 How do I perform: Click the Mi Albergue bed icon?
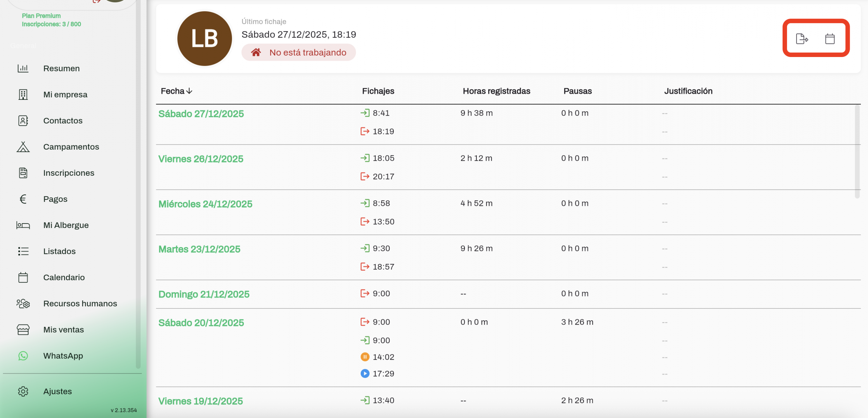click(x=23, y=225)
